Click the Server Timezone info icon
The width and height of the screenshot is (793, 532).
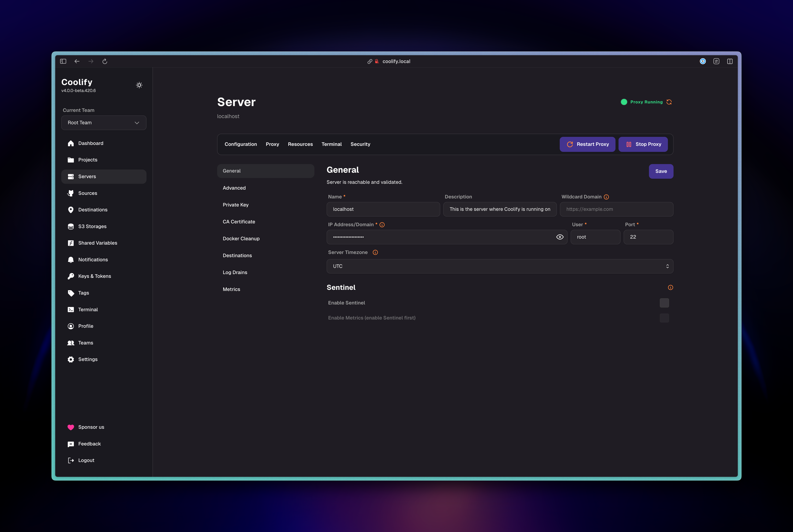(x=375, y=252)
